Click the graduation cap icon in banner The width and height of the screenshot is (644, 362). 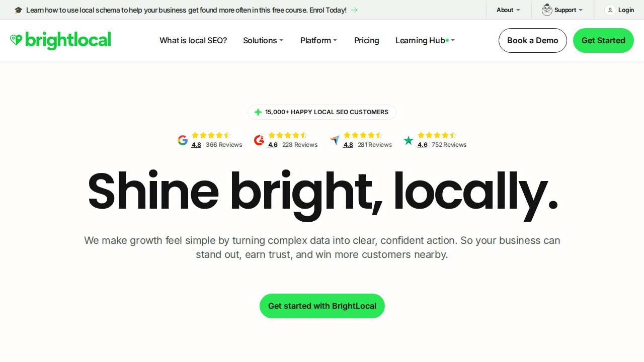(19, 10)
